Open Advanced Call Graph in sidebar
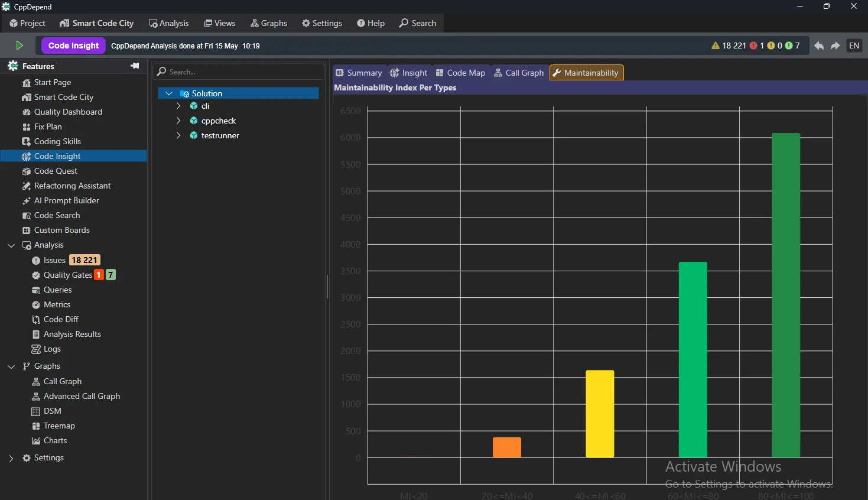 click(82, 396)
